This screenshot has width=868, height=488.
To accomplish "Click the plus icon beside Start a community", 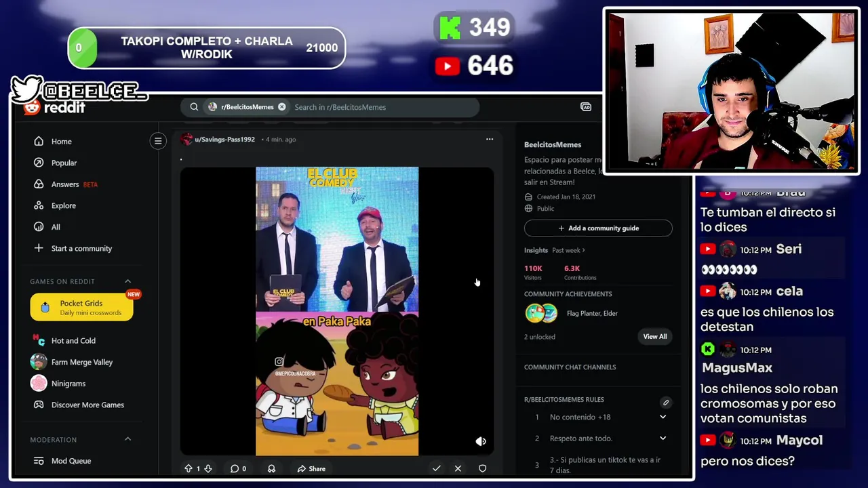I will [39, 248].
